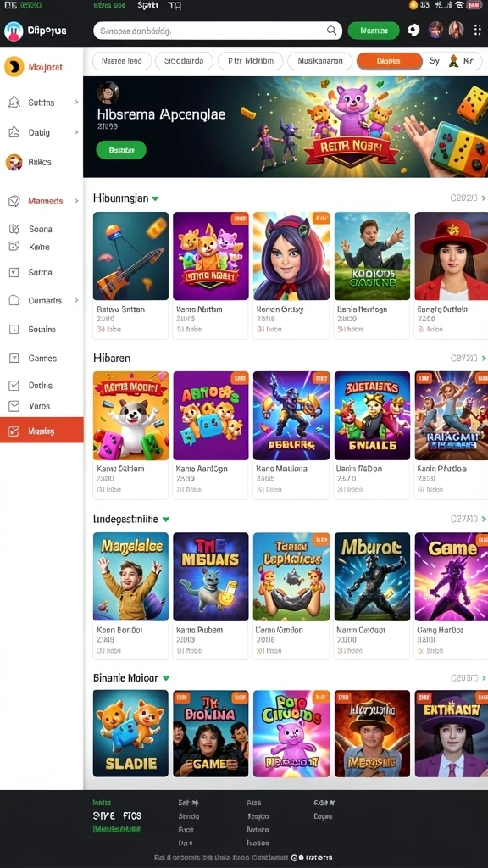Viewport: 488px width, 868px height.
Task: Open the Lindegestmiine section dropdown arrow
Action: click(165, 520)
